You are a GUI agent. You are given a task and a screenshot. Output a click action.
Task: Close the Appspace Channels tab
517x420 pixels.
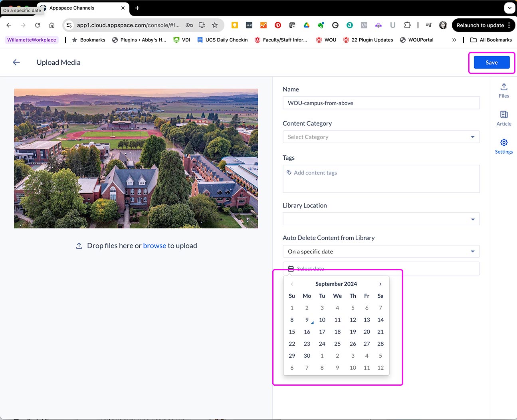click(123, 8)
